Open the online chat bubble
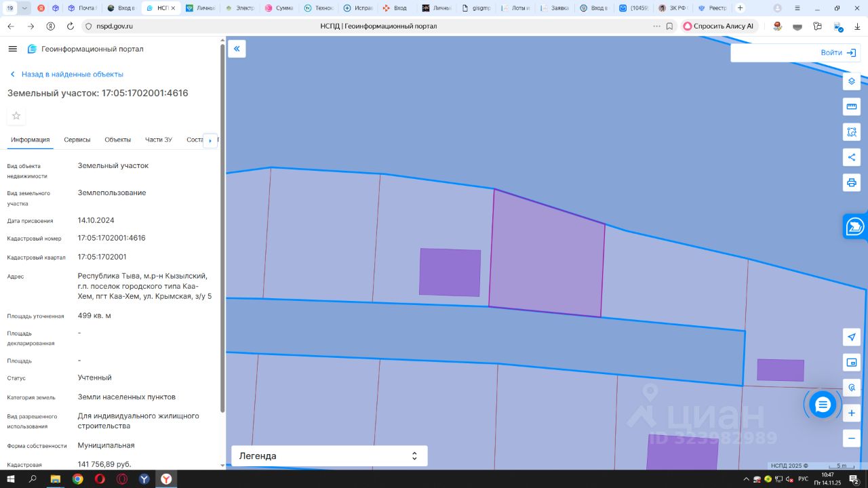Screen dimensions: 868x488 pyautogui.click(x=823, y=405)
